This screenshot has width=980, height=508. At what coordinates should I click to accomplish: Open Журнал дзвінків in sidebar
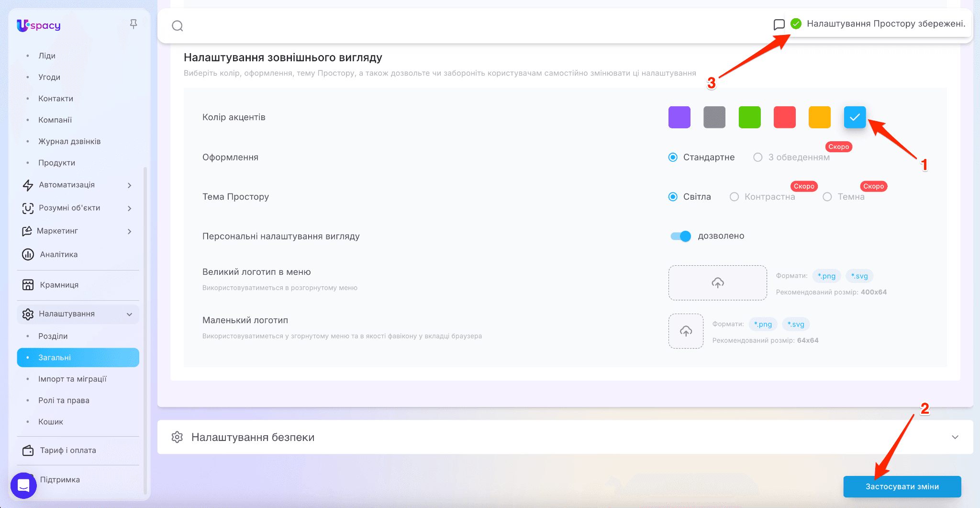click(69, 142)
